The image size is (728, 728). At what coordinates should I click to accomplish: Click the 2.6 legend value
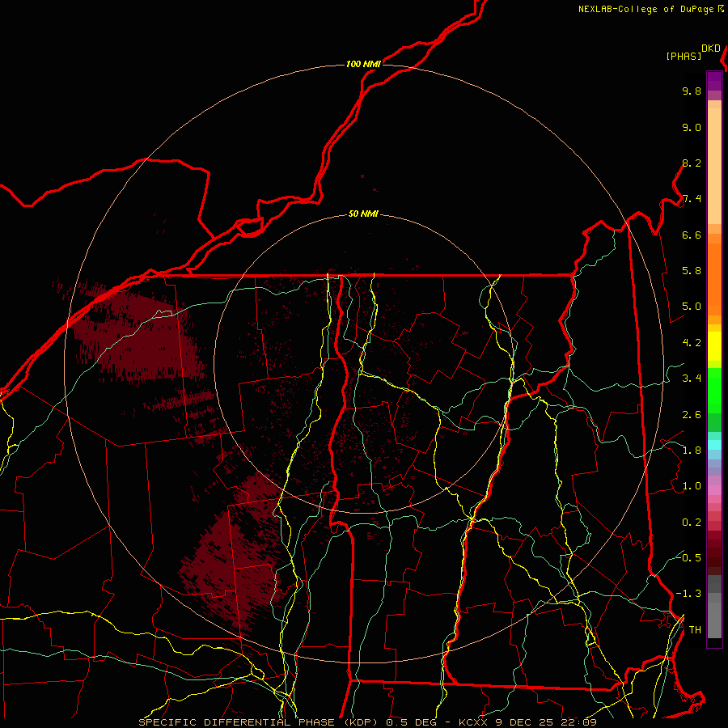[x=692, y=415]
